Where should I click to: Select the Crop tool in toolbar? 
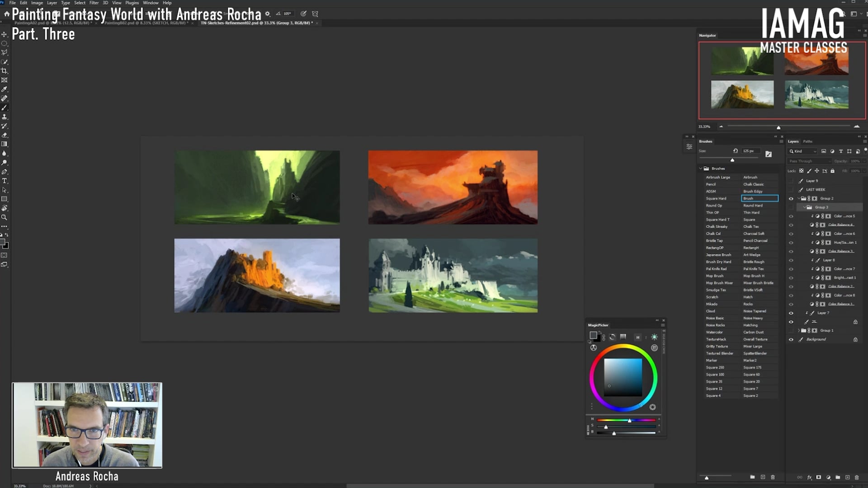(5, 71)
